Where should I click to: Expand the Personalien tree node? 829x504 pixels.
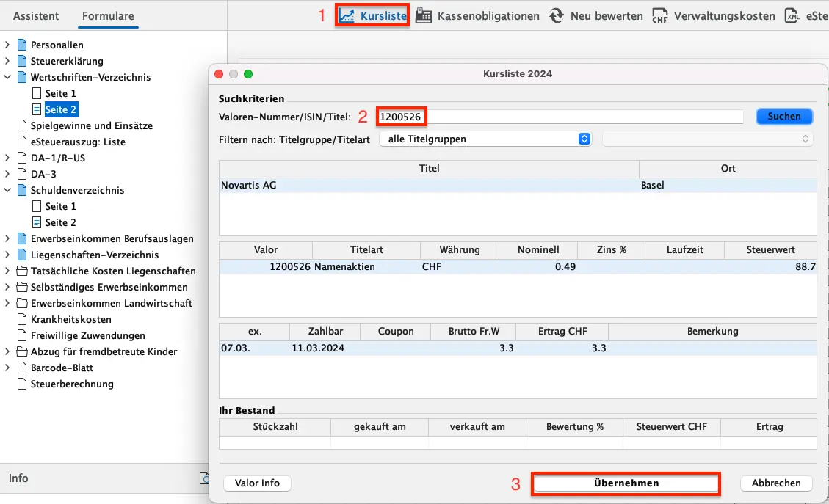click(x=7, y=45)
